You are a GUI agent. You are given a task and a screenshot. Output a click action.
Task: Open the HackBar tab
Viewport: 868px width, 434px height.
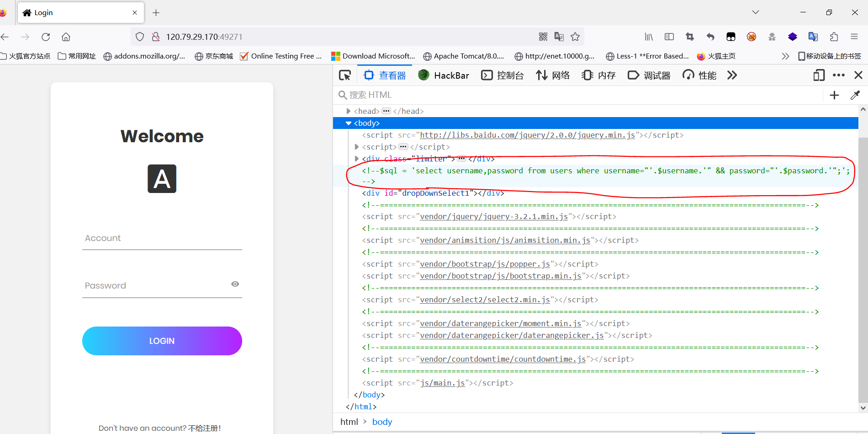pyautogui.click(x=444, y=75)
